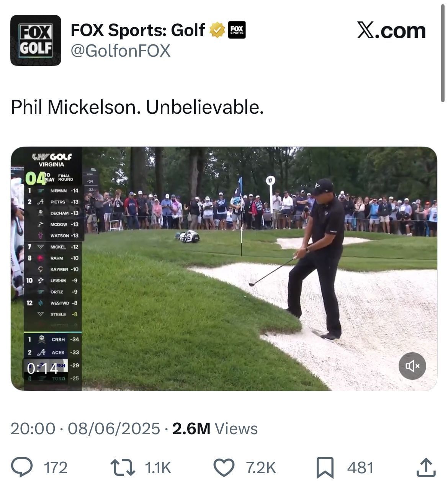This screenshot has height=500, width=448.
Task: Click the gold verified checkmark badge
Action: pos(217,30)
